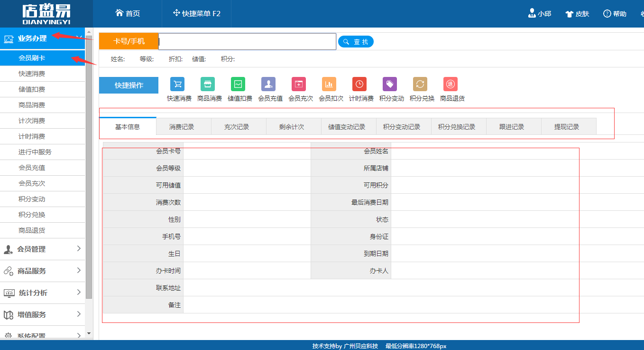Viewport: 644px width, 350px height.
Task: Click the 统计分析 chart icon
Action: 9,293
